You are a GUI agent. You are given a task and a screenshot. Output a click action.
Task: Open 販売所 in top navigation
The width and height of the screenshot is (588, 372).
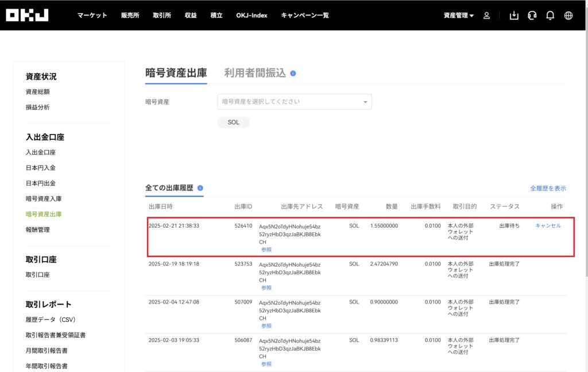(130, 16)
